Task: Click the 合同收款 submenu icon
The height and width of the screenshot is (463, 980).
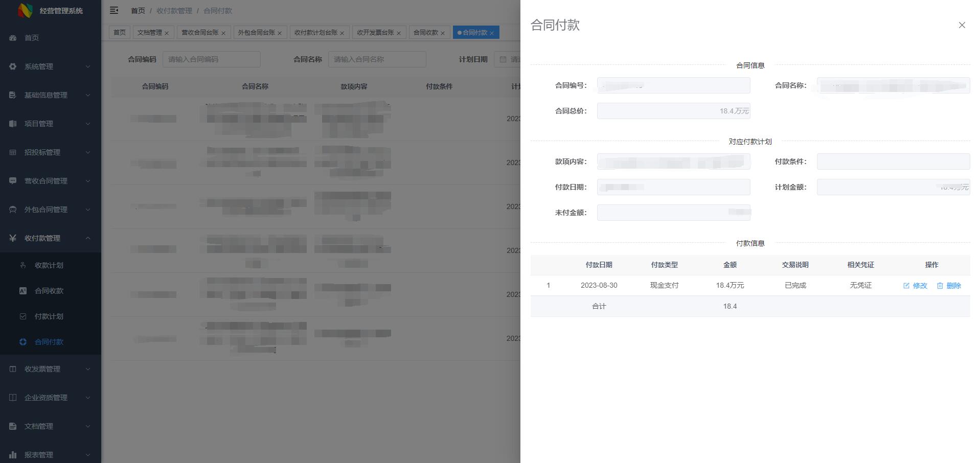Action: pos(23,291)
